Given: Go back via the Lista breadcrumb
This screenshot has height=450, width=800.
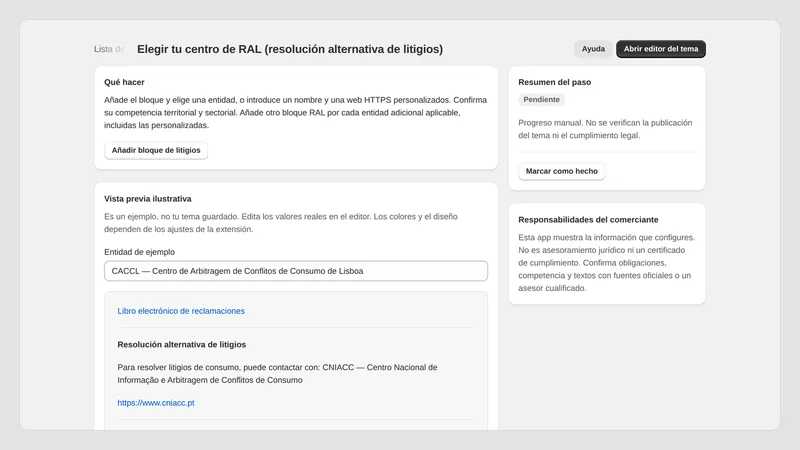Looking at the screenshot, I should [109, 49].
